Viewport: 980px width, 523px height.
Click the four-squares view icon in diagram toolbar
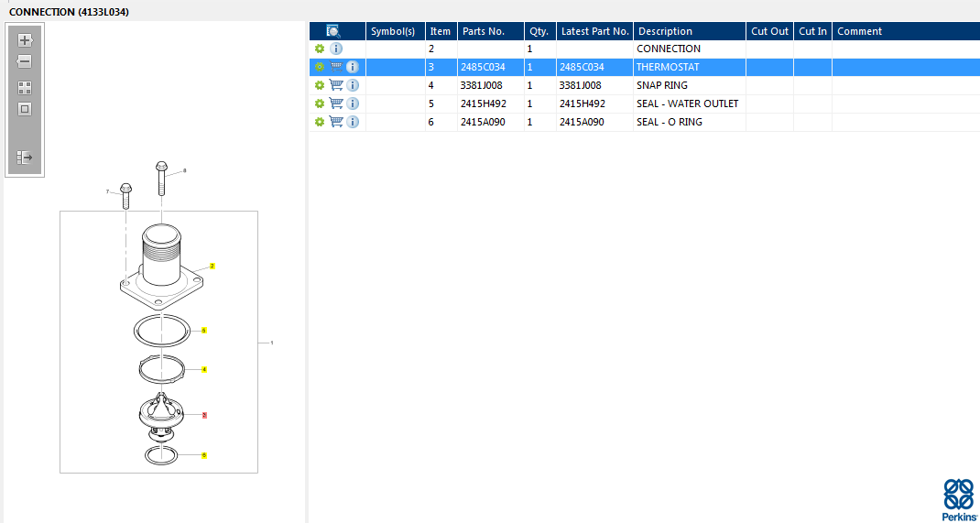point(25,88)
